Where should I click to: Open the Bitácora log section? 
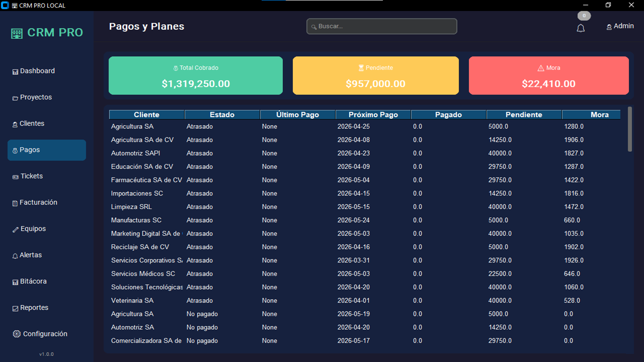(33, 281)
